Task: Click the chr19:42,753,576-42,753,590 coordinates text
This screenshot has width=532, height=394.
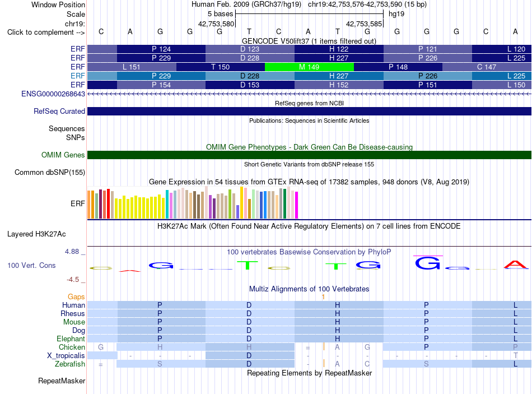Action: tap(354, 4)
